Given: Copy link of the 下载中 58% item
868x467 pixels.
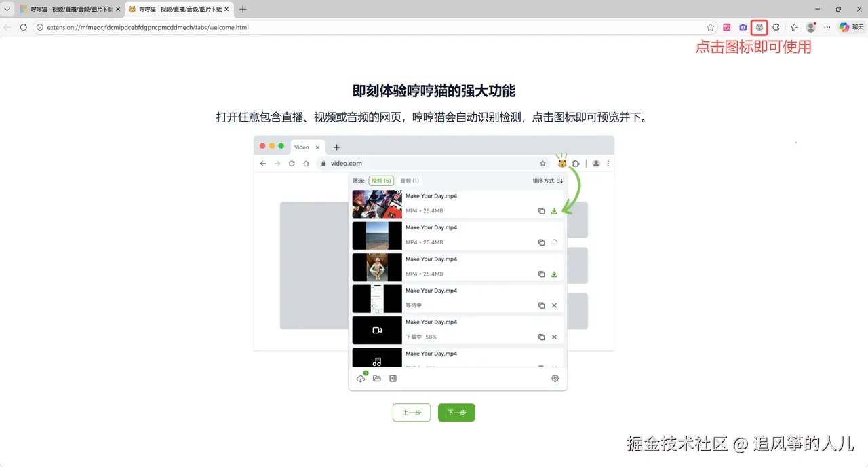Looking at the screenshot, I should click(x=541, y=337).
